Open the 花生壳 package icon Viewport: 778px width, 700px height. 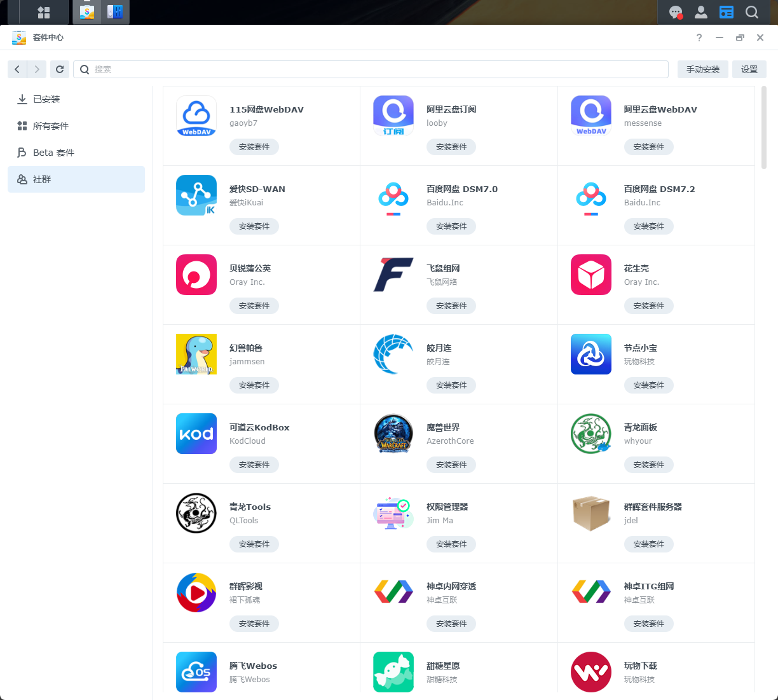[591, 275]
